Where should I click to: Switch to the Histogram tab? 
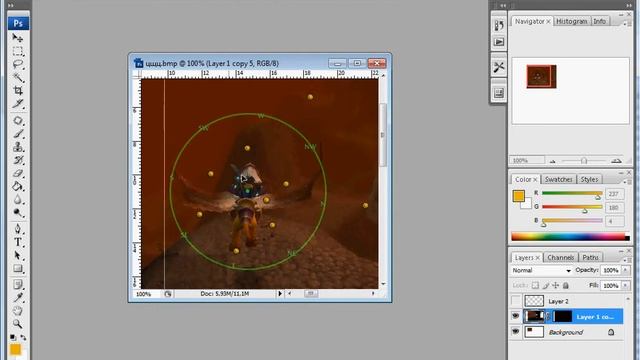[571, 21]
